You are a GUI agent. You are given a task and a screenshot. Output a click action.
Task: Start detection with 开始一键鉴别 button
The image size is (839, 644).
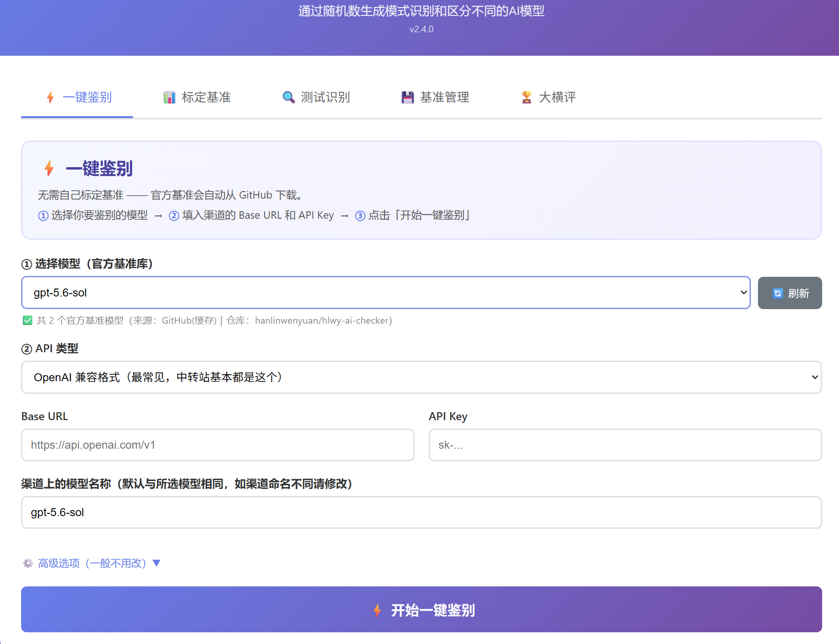(x=421, y=609)
